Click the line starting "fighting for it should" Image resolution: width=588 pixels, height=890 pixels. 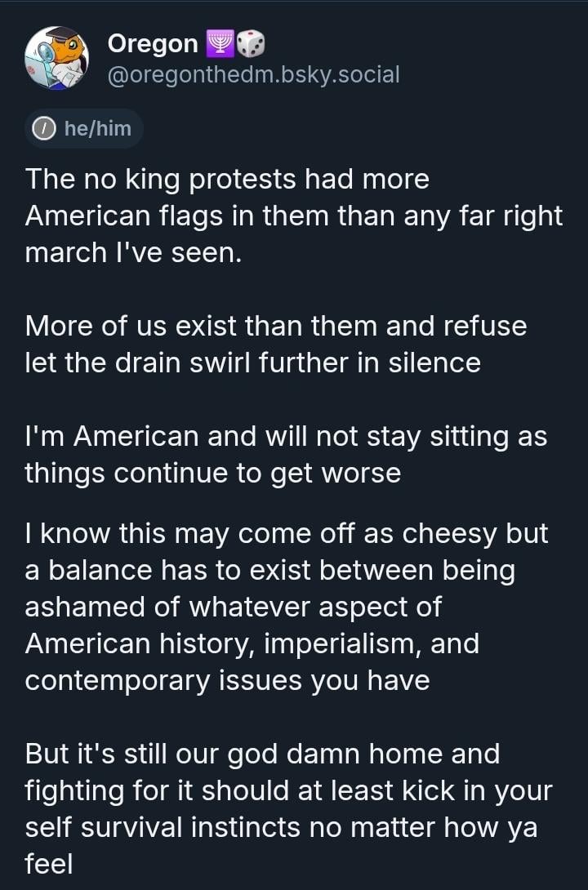click(x=288, y=790)
